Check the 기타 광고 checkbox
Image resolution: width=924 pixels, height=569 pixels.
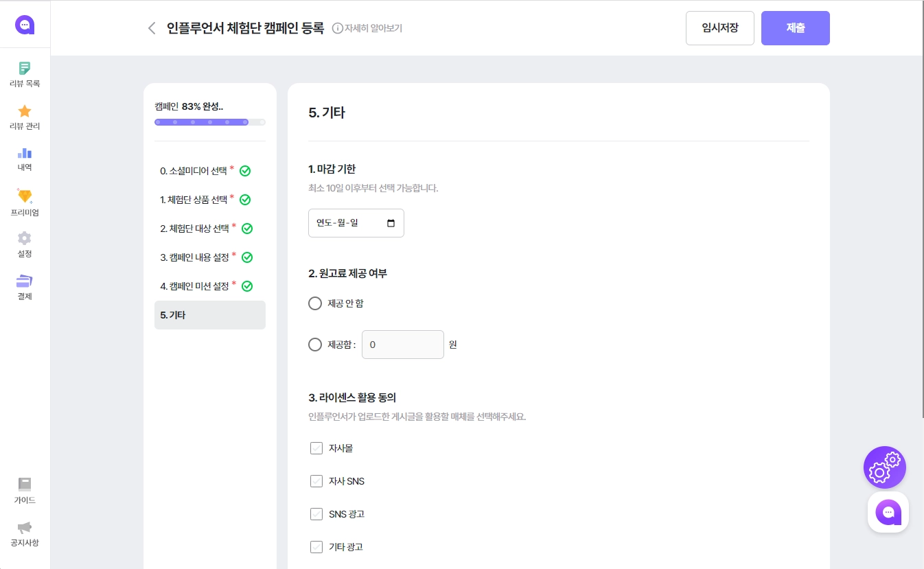(316, 547)
